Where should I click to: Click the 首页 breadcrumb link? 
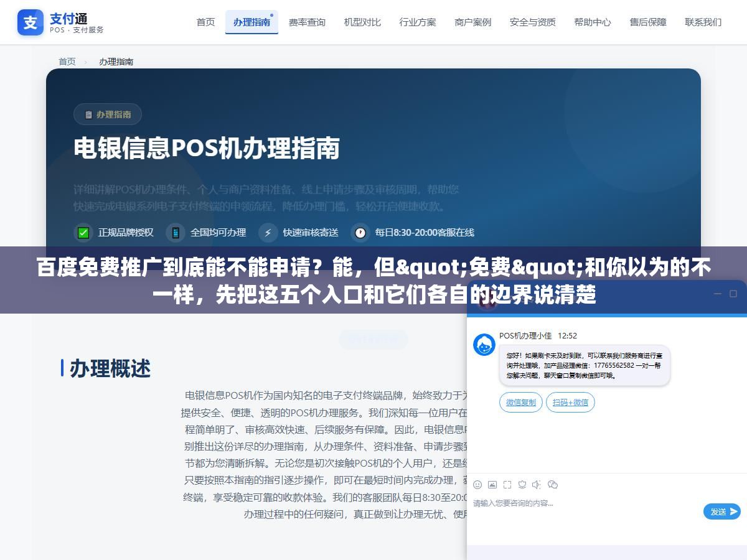pyautogui.click(x=67, y=62)
